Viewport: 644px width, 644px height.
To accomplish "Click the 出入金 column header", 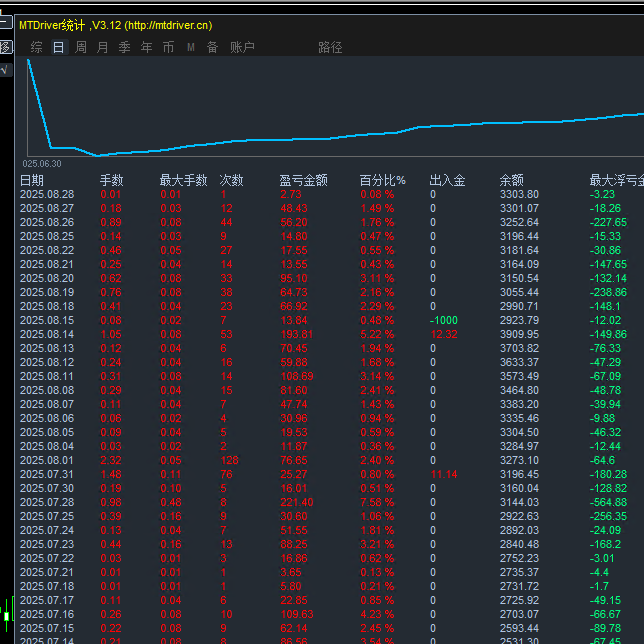I will (x=447, y=180).
